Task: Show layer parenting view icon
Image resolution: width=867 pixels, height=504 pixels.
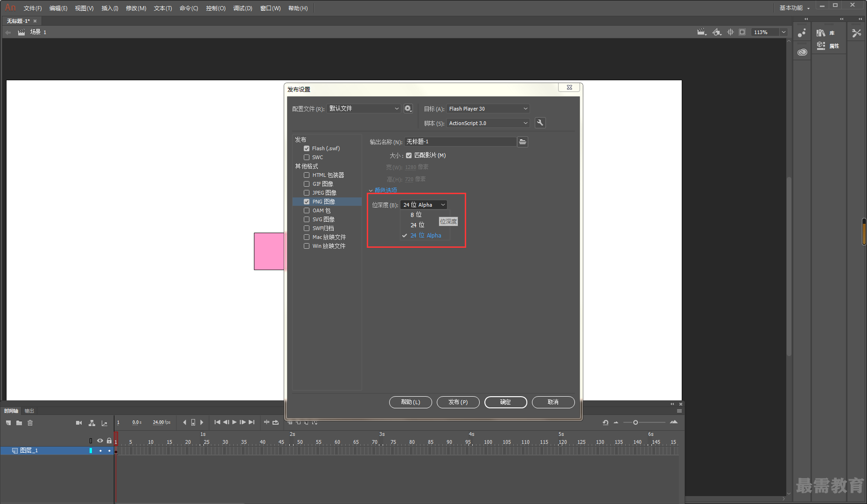Action: pyautogui.click(x=92, y=423)
